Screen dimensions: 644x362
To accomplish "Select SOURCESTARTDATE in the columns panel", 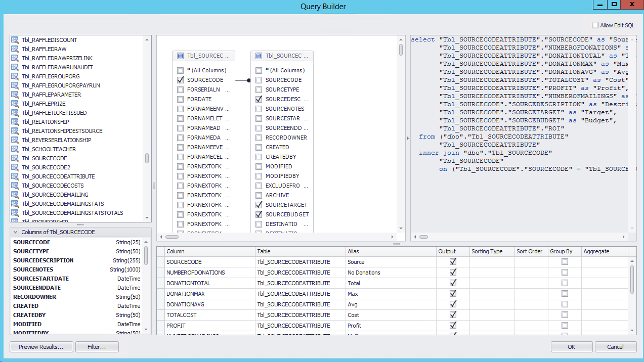I will pos(41,279).
